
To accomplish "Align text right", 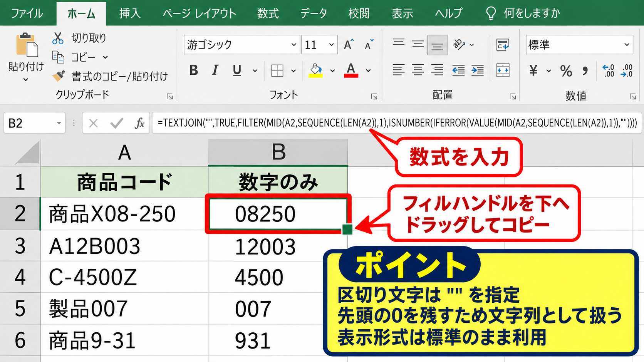I will coord(437,70).
